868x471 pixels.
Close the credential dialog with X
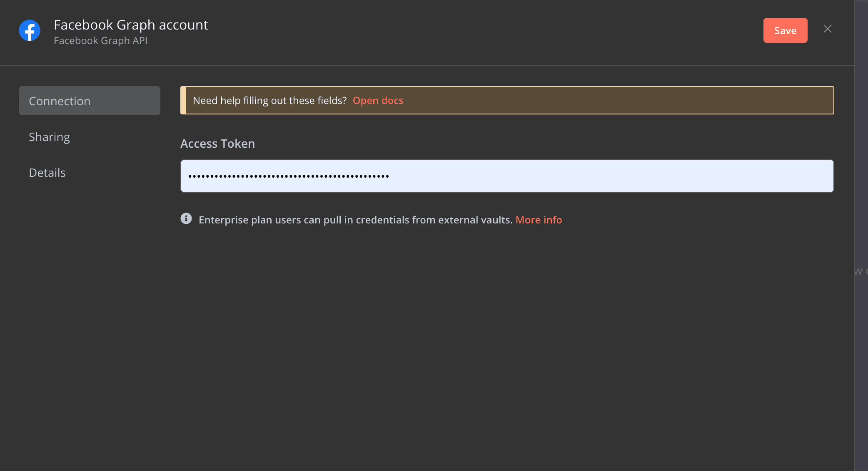point(828,29)
